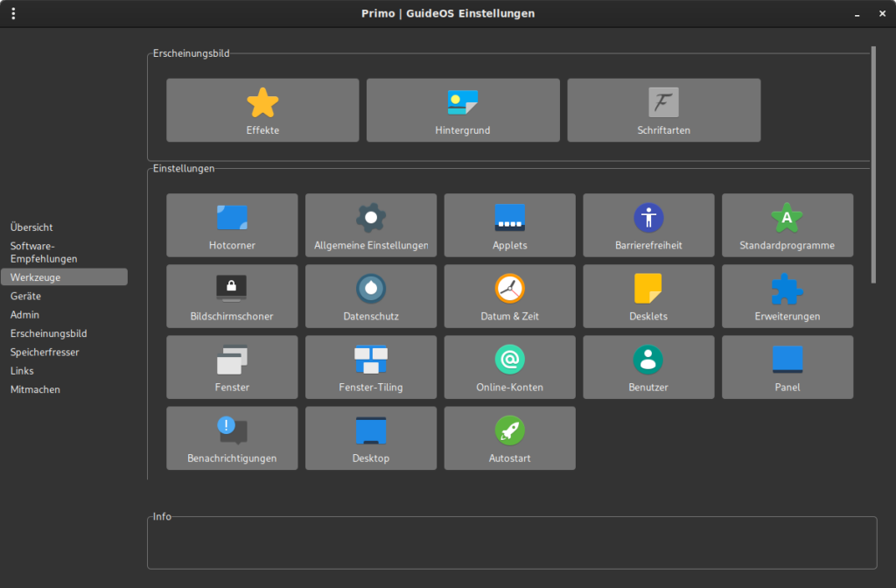Go to Speicherfresser sidebar entry
Screen dimensions: 896x588
pyautogui.click(x=45, y=352)
